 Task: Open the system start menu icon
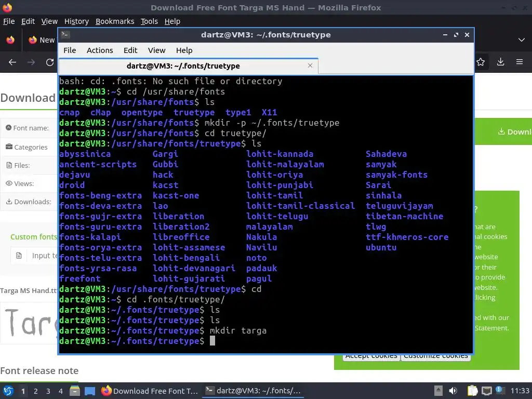(8, 391)
